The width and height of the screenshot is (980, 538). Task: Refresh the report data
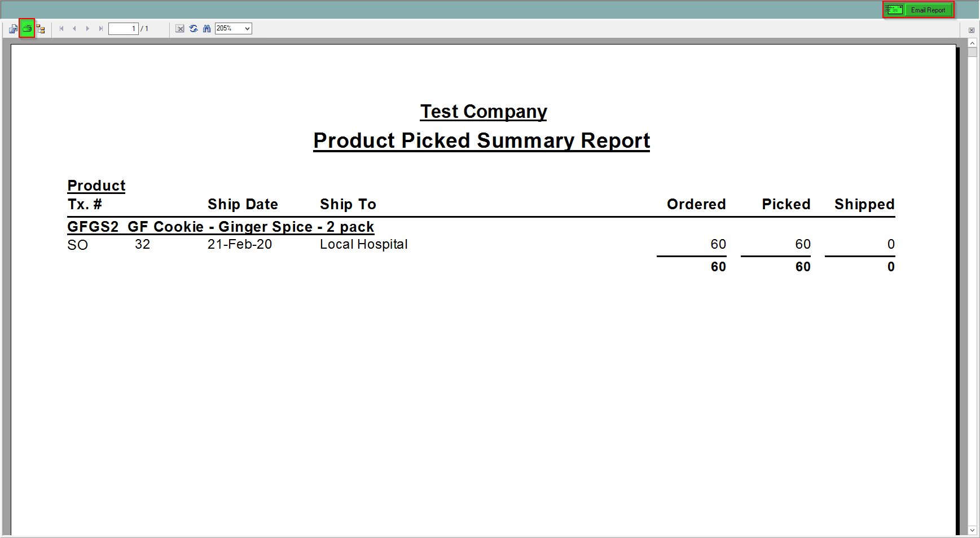click(194, 29)
